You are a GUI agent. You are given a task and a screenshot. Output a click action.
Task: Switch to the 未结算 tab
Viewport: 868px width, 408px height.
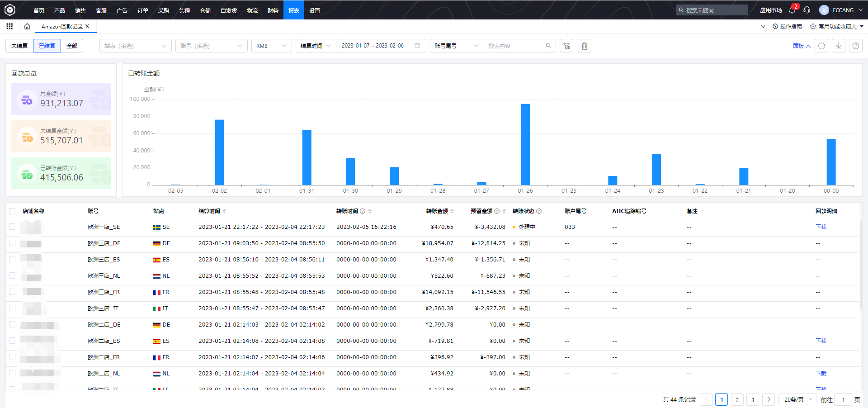pos(19,46)
